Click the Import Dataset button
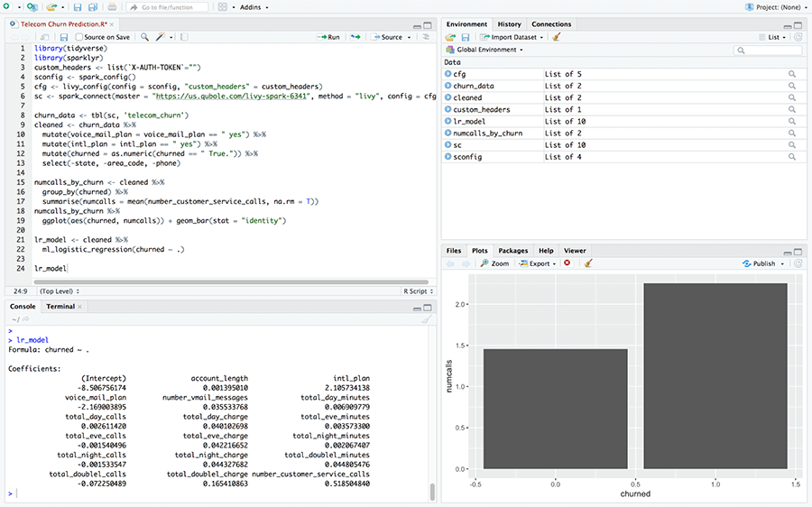 click(x=512, y=37)
